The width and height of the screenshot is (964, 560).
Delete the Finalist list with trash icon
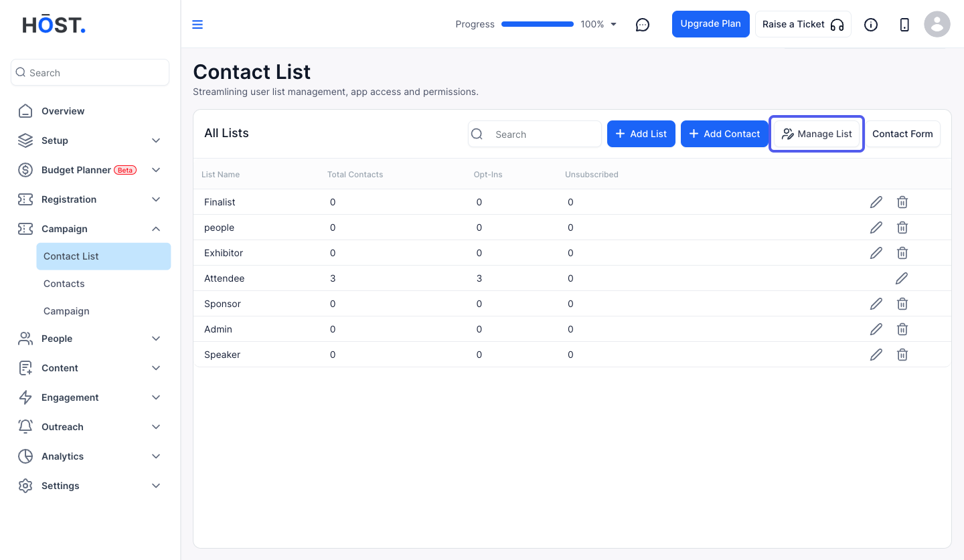click(902, 202)
